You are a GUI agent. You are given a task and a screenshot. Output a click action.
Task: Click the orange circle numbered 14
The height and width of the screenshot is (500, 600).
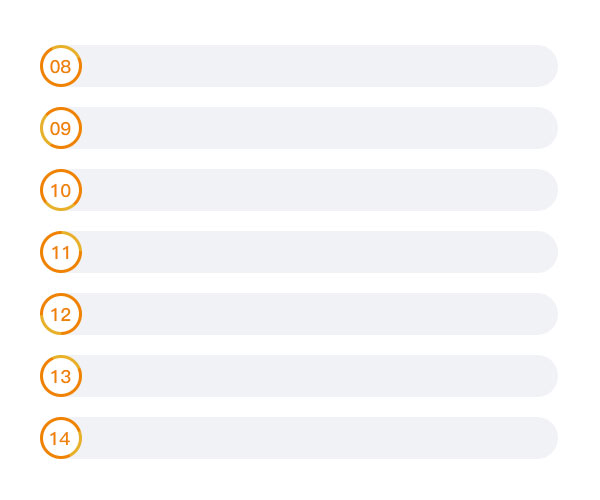coord(61,438)
